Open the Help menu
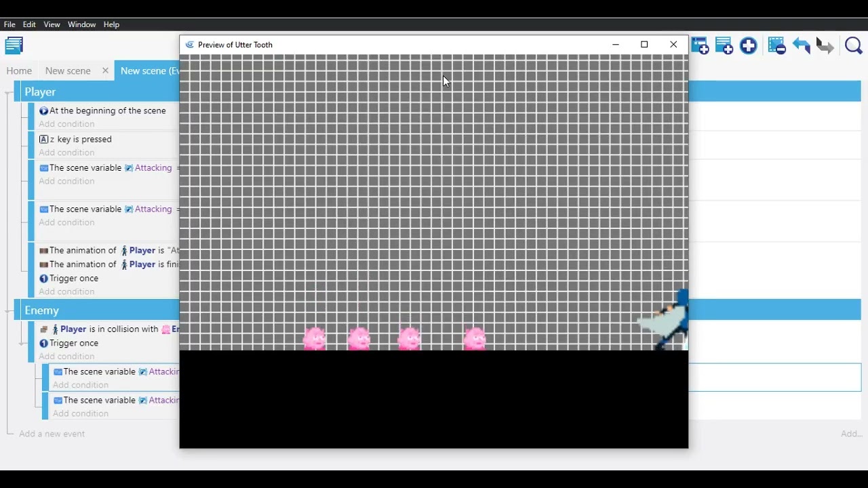The height and width of the screenshot is (488, 868). coord(111,24)
